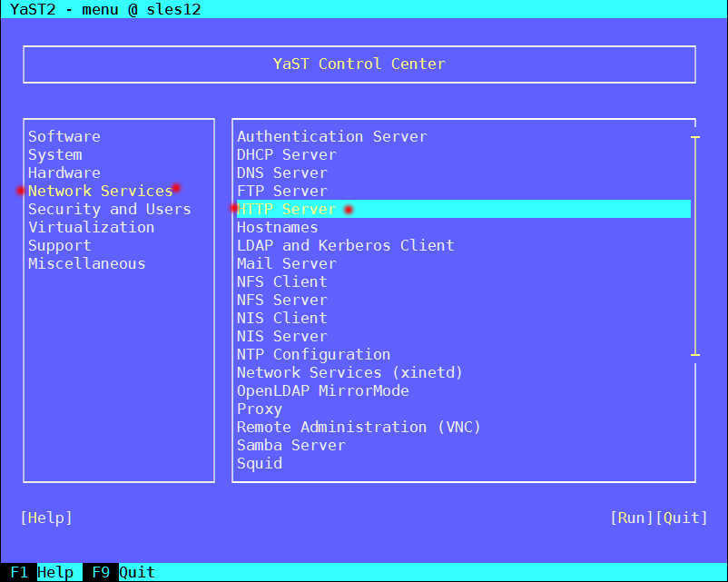The width and height of the screenshot is (728, 582).
Task: Click the [Quit] button
Action: (x=681, y=518)
